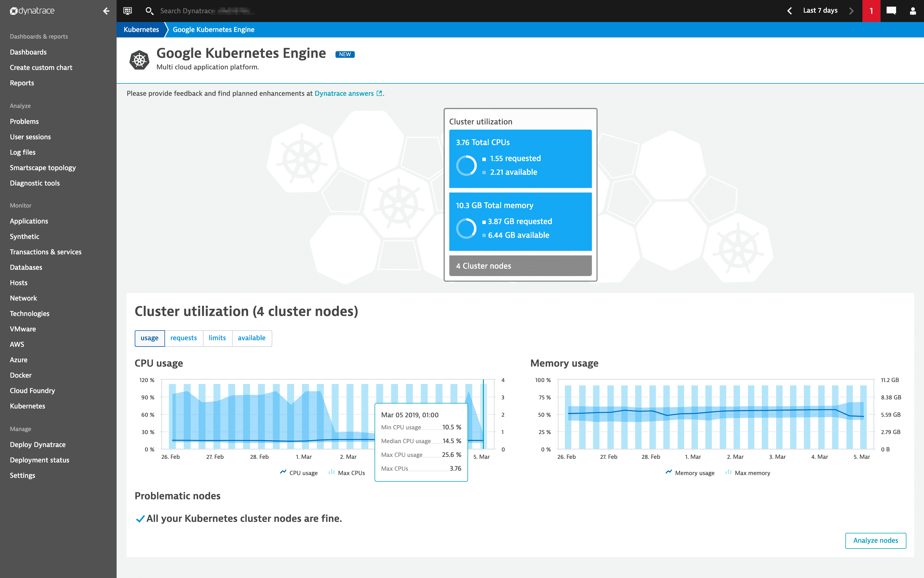
Task: Open Hosts
Action: (x=19, y=282)
